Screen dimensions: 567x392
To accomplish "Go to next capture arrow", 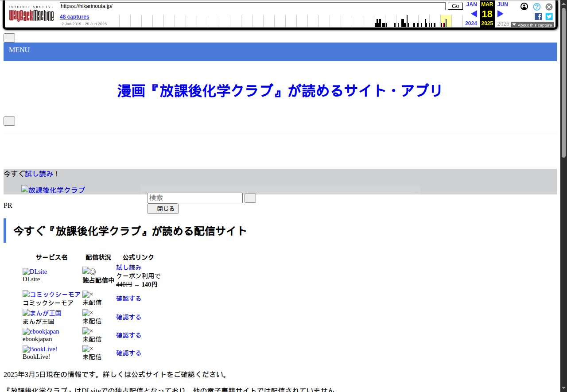I will [x=501, y=14].
